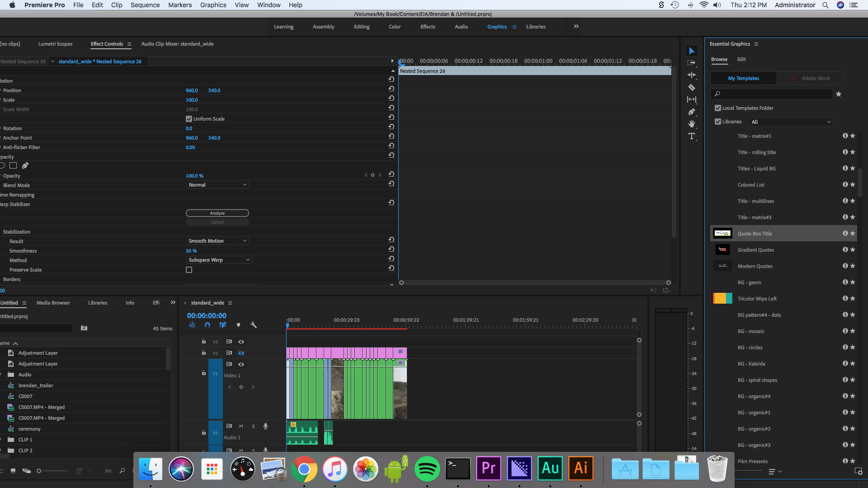This screenshot has width=868, height=488.
Task: Click the My Templates search field
Action: click(x=772, y=94)
